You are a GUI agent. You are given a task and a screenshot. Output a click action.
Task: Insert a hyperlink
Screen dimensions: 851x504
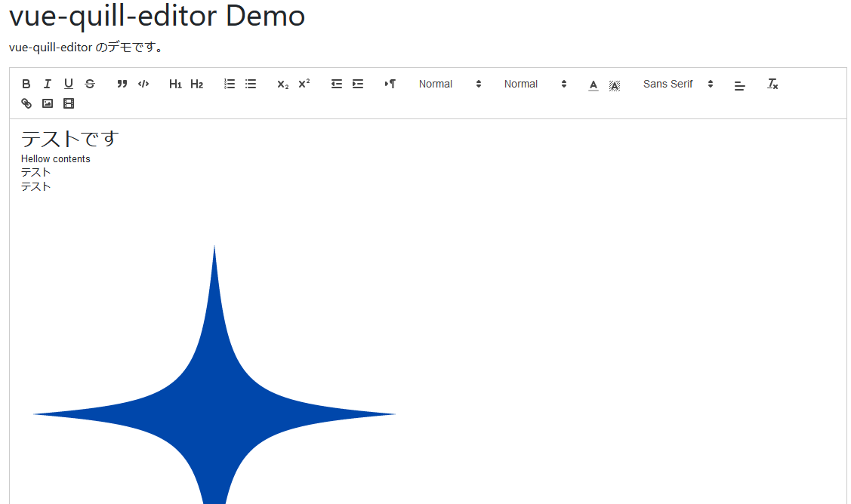[26, 103]
